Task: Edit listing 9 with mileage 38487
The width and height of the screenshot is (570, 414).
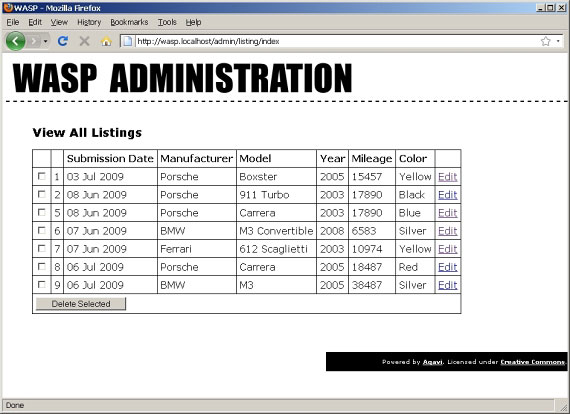Action: click(447, 285)
